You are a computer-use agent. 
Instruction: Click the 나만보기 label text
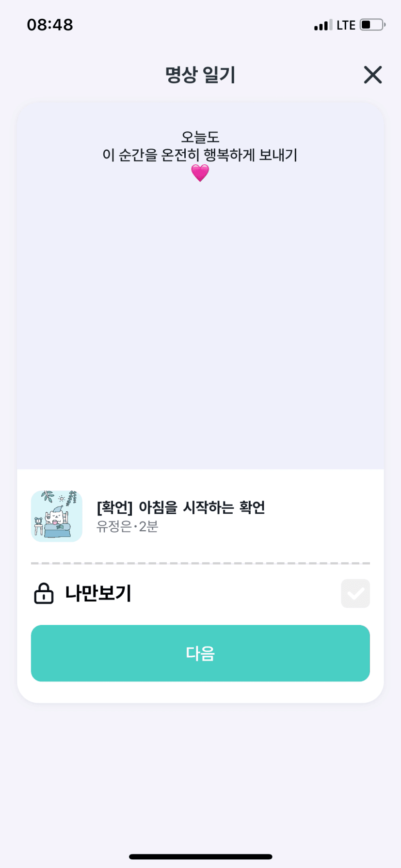pyautogui.click(x=98, y=593)
